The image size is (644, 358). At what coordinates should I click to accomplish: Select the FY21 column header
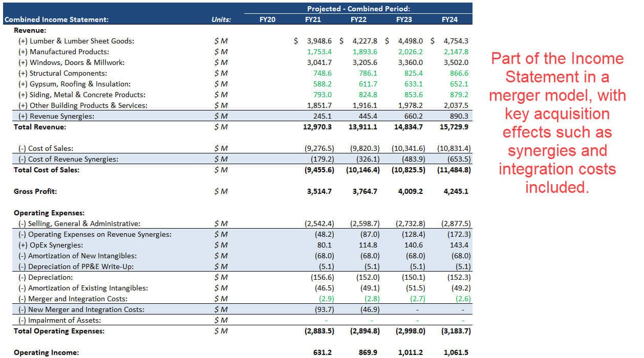(x=313, y=19)
